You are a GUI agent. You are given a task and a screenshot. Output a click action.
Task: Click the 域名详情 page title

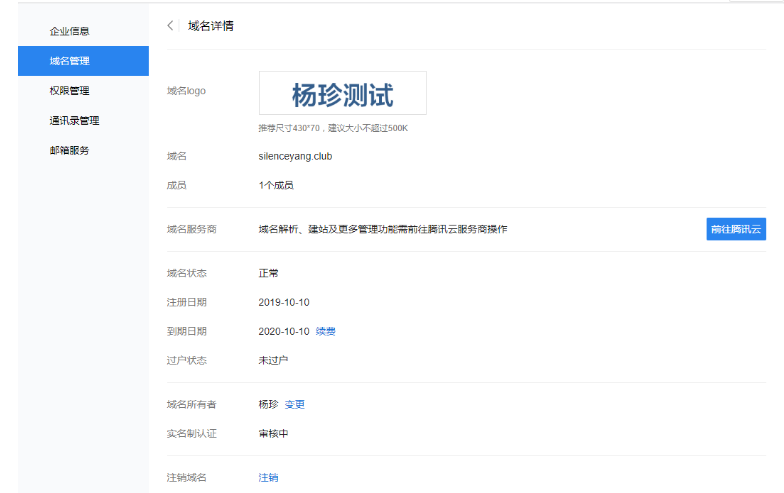click(x=211, y=25)
